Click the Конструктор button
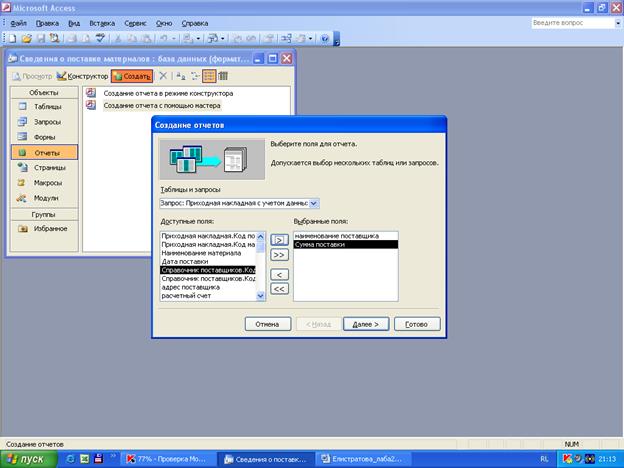 point(82,76)
